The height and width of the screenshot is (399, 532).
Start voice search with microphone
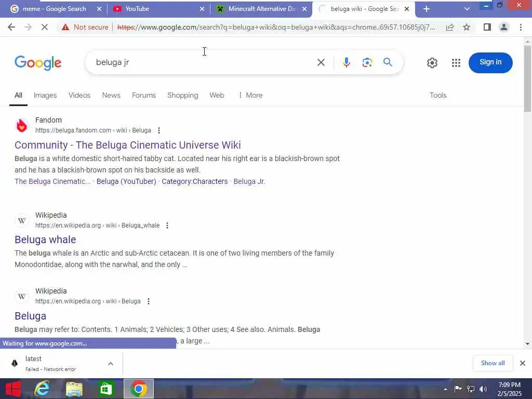(346, 62)
